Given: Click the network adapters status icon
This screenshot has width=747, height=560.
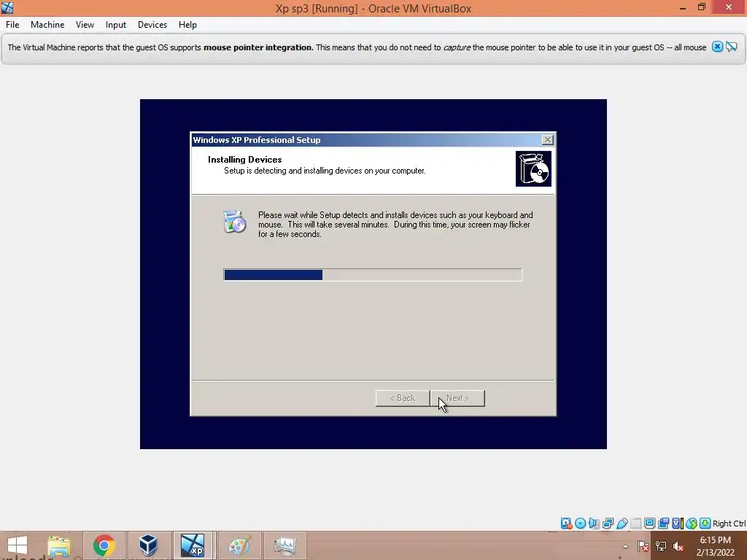Looking at the screenshot, I should [x=608, y=524].
